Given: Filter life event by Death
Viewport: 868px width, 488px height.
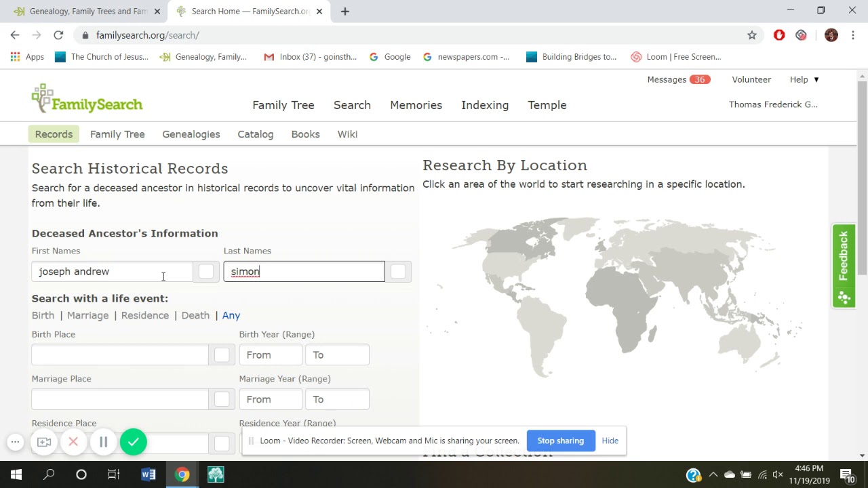Looking at the screenshot, I should (x=195, y=315).
